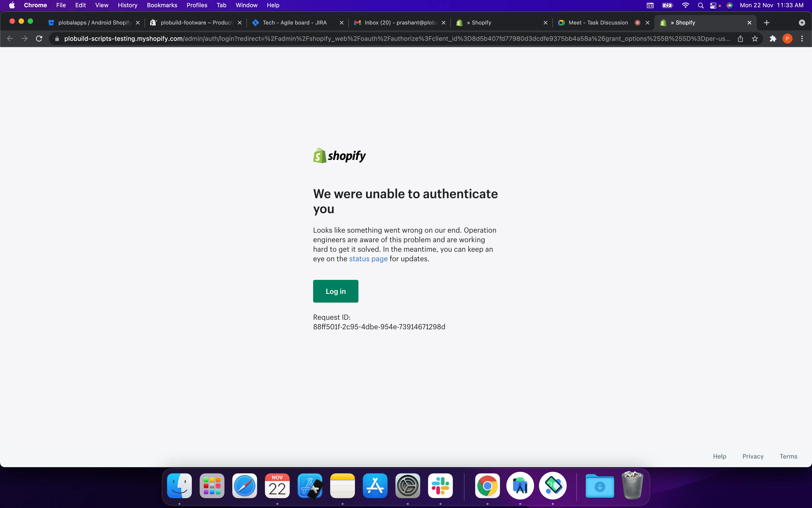The width and height of the screenshot is (812, 508).
Task: Click the browser Forward arrow
Action: coord(24,39)
